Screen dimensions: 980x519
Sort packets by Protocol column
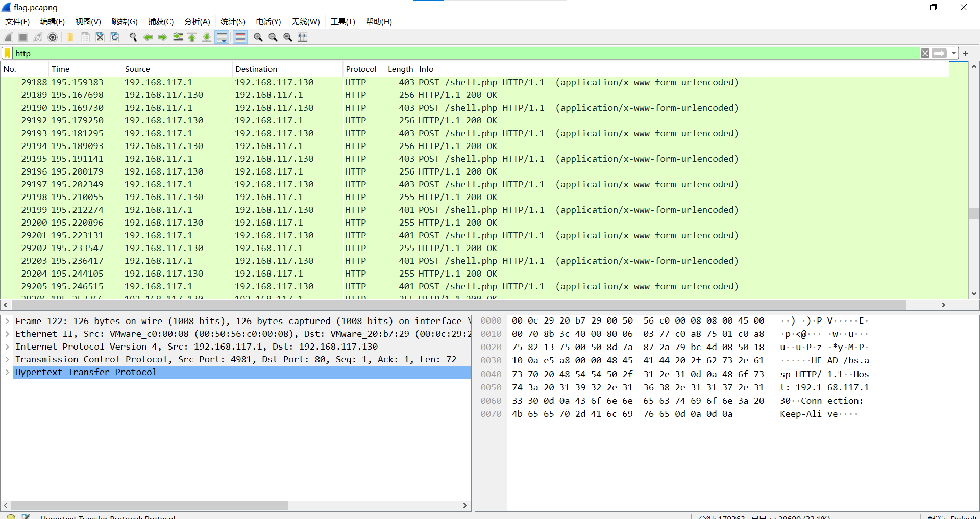pos(364,69)
